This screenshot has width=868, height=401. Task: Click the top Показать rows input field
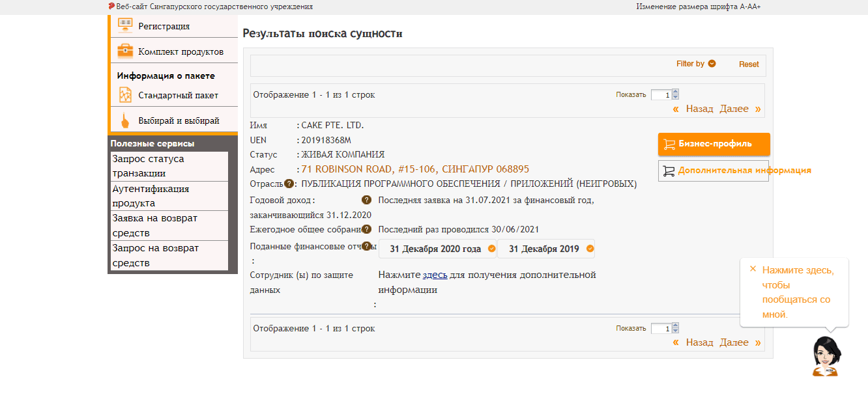point(661,95)
